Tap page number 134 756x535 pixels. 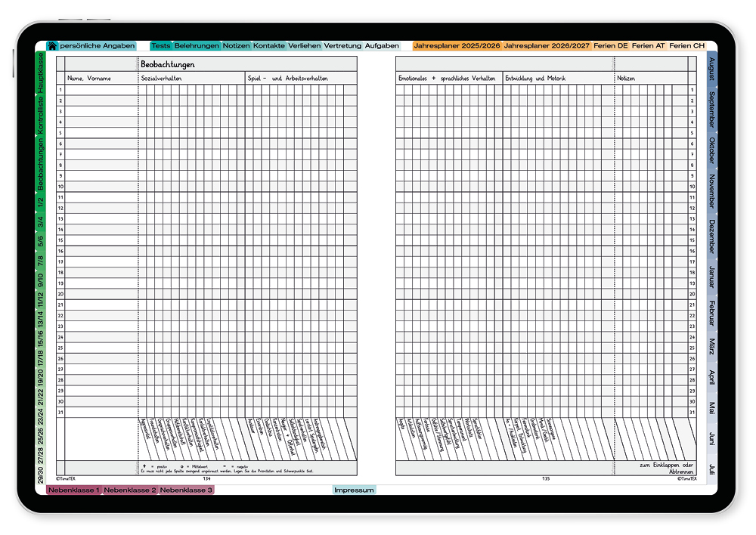pos(207,479)
